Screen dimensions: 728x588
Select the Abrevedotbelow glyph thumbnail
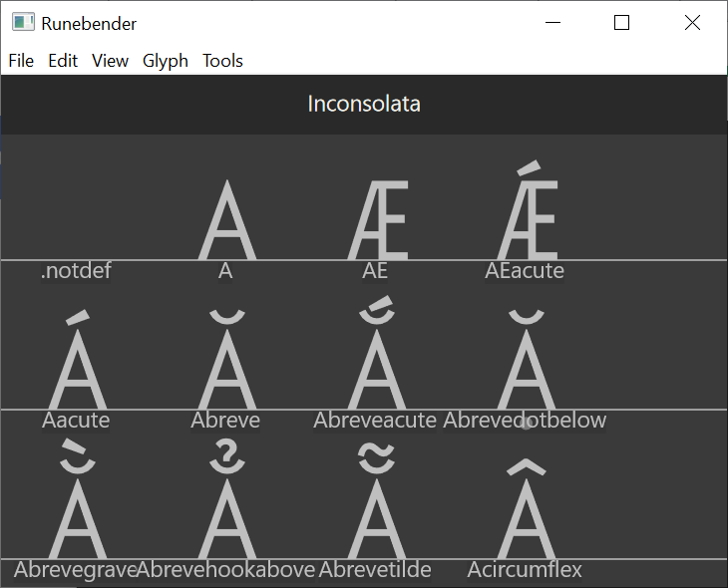[x=526, y=364]
